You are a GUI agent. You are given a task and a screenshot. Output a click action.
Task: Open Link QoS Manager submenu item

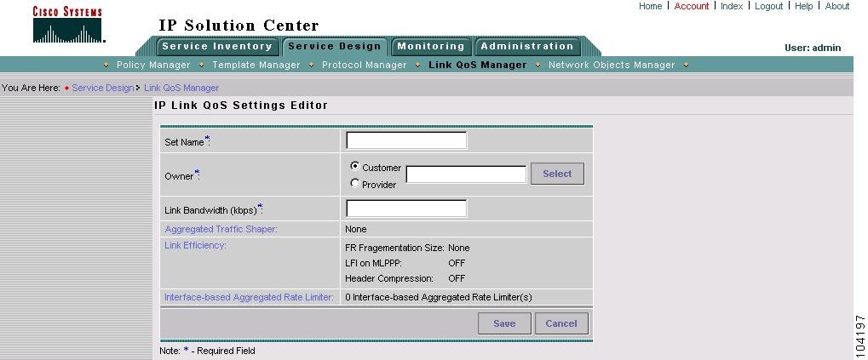point(478,65)
